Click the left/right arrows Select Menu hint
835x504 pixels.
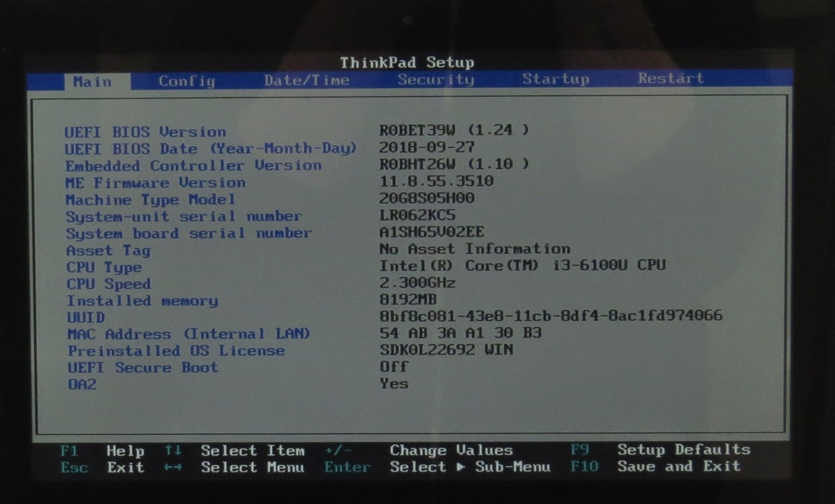(x=234, y=467)
